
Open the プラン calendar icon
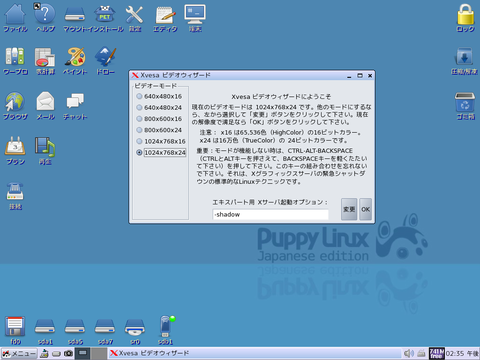pos(15,146)
